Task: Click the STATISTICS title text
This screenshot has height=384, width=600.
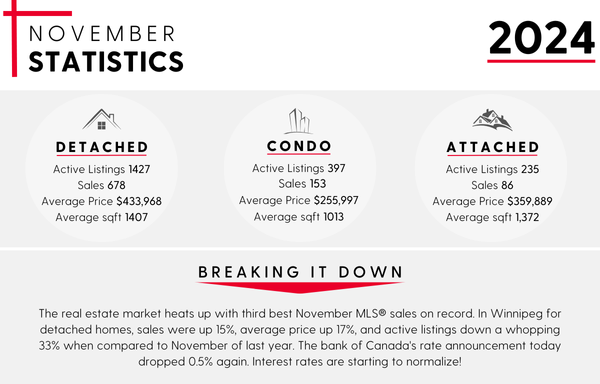Action: (106, 62)
